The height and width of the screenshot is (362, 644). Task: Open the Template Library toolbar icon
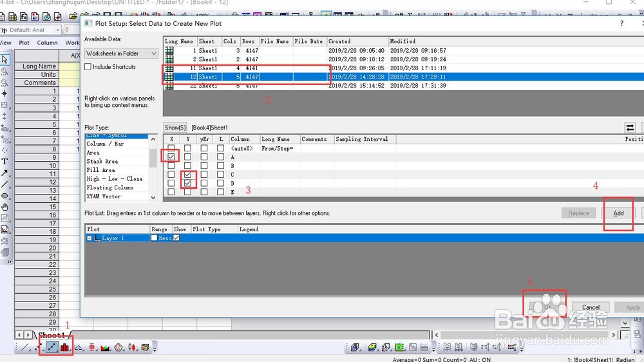click(145, 347)
